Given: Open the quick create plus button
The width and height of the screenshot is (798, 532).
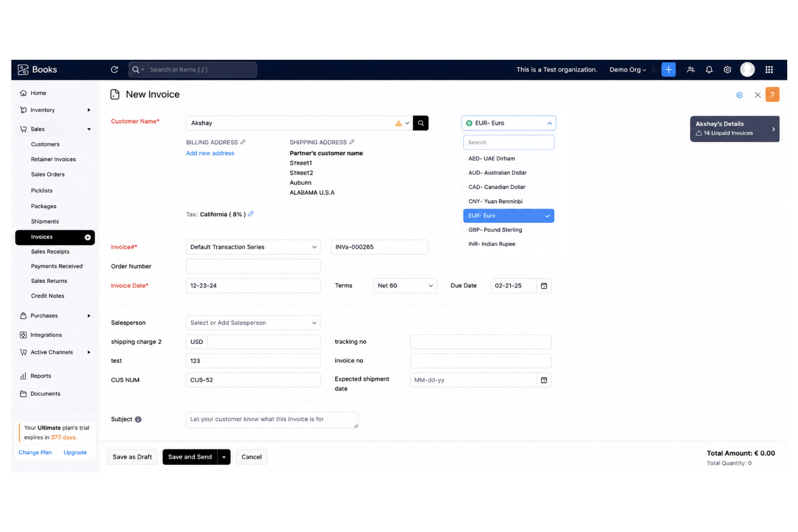Looking at the screenshot, I should pyautogui.click(x=668, y=70).
